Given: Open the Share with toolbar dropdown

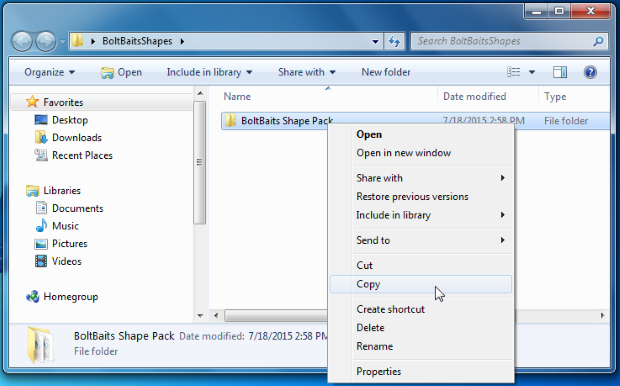Looking at the screenshot, I should coord(306,72).
